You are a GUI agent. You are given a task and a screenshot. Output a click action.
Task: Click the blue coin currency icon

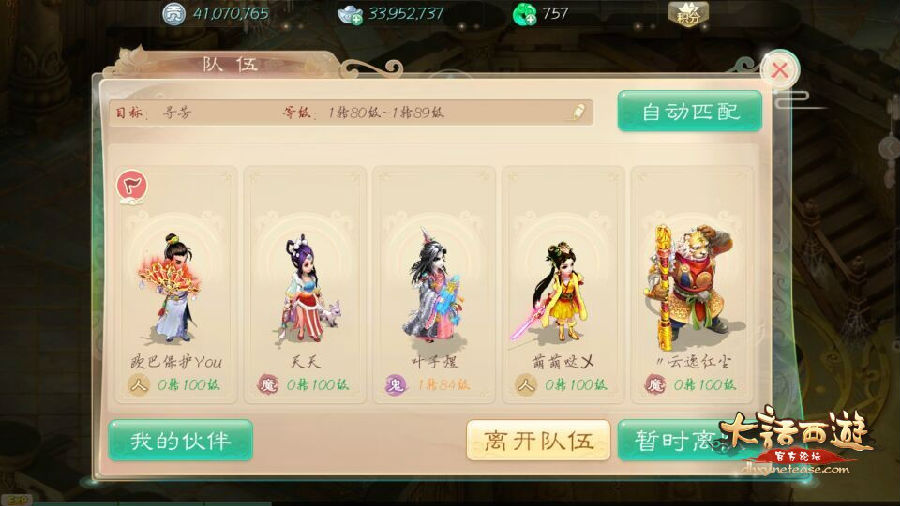click(x=173, y=13)
